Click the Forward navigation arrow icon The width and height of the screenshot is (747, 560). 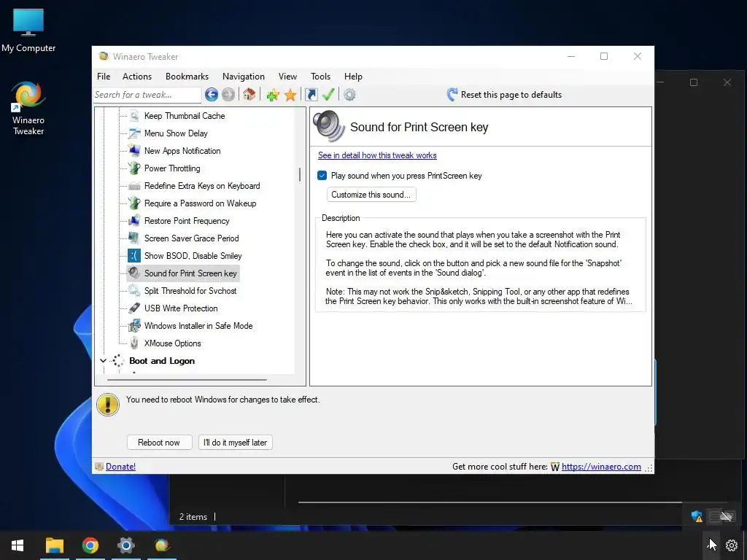(x=228, y=95)
